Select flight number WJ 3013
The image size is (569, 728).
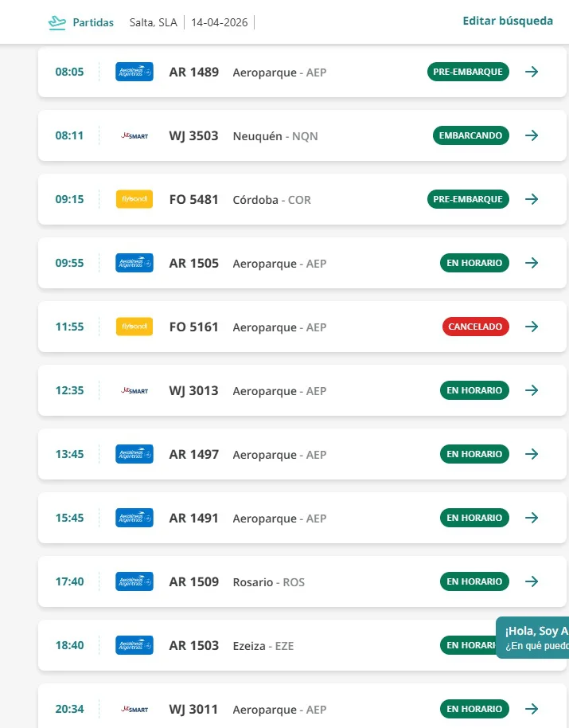click(194, 390)
